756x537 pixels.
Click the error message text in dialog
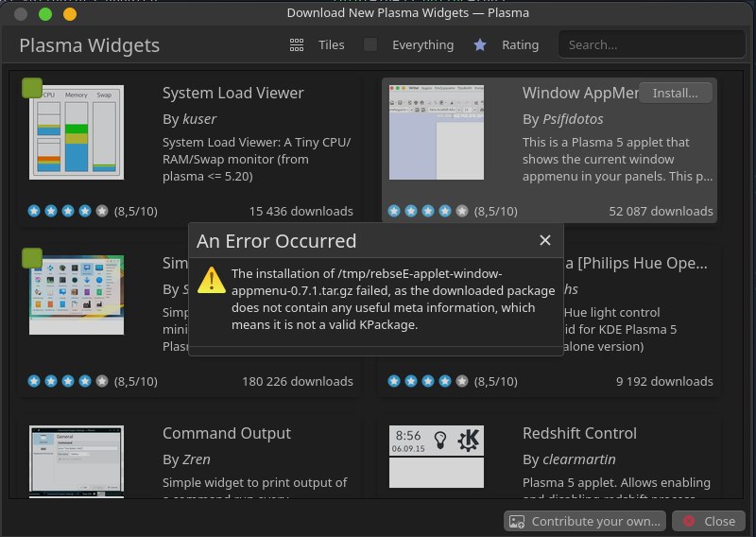click(x=393, y=299)
